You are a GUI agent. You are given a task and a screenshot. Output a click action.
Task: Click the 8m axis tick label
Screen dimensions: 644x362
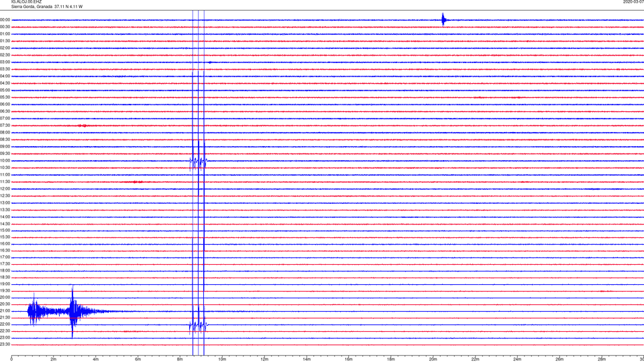[x=180, y=359]
